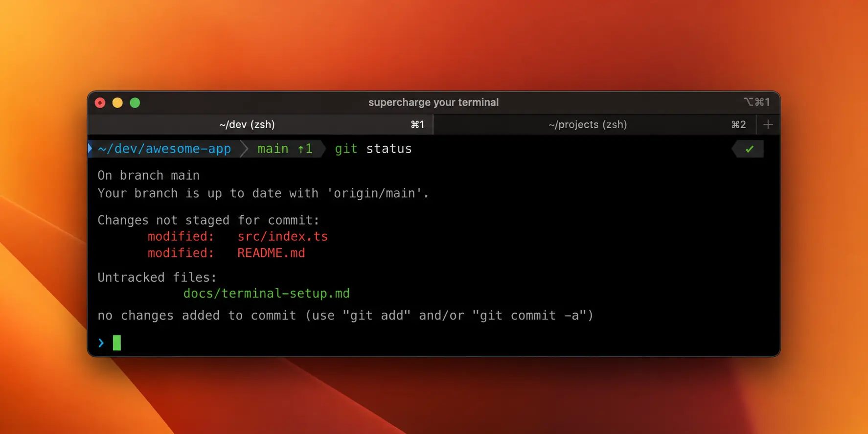This screenshot has width=868, height=434.
Task: Switch to the ~/dev (zsh) tab
Action: click(260, 125)
